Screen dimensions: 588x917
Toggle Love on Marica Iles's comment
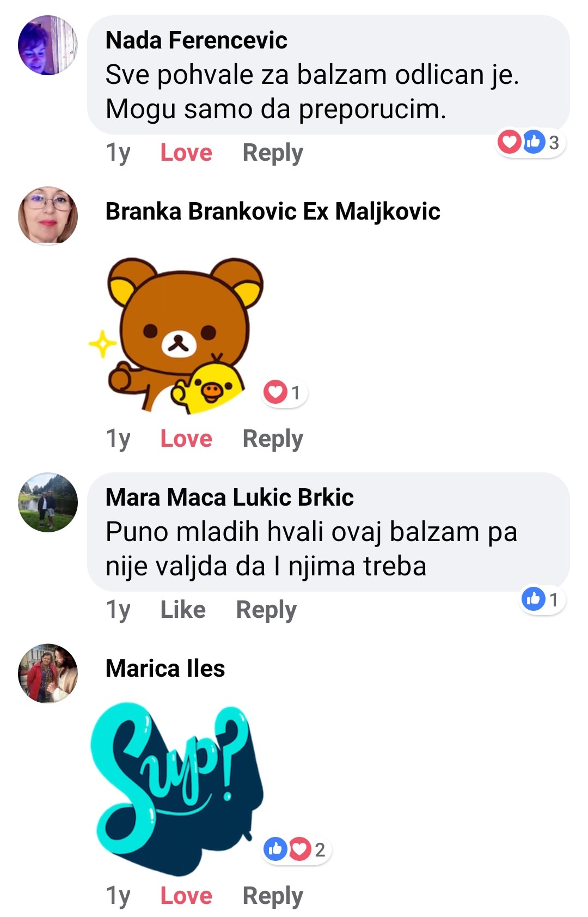tap(186, 896)
